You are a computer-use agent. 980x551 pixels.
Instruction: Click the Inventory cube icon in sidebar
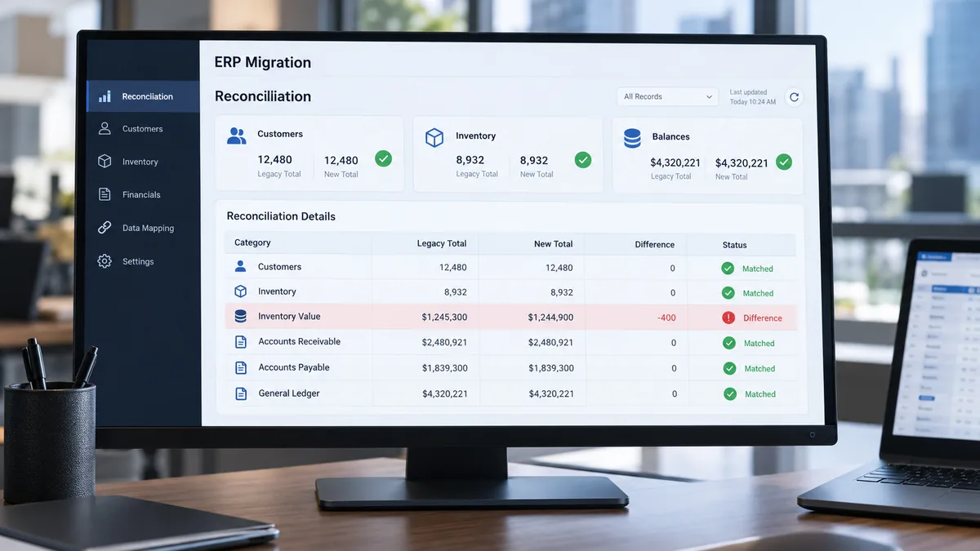[x=105, y=162]
